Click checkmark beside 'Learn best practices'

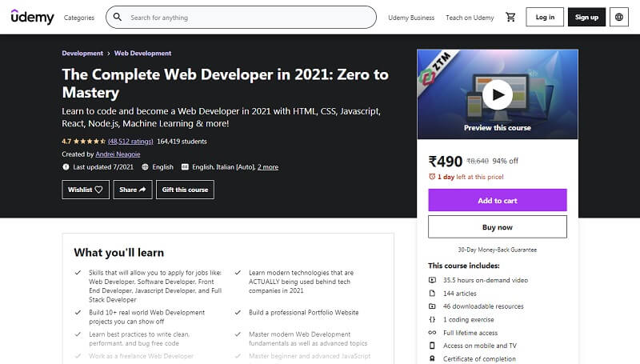tap(78, 334)
